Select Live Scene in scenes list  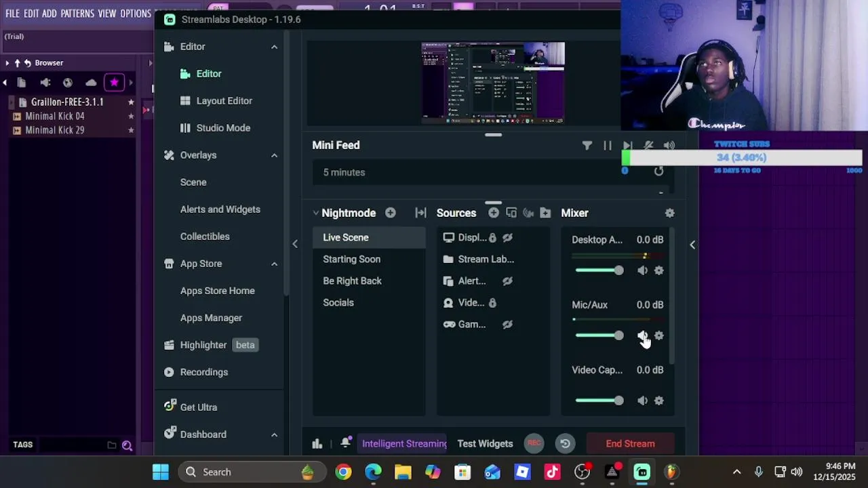(x=369, y=237)
